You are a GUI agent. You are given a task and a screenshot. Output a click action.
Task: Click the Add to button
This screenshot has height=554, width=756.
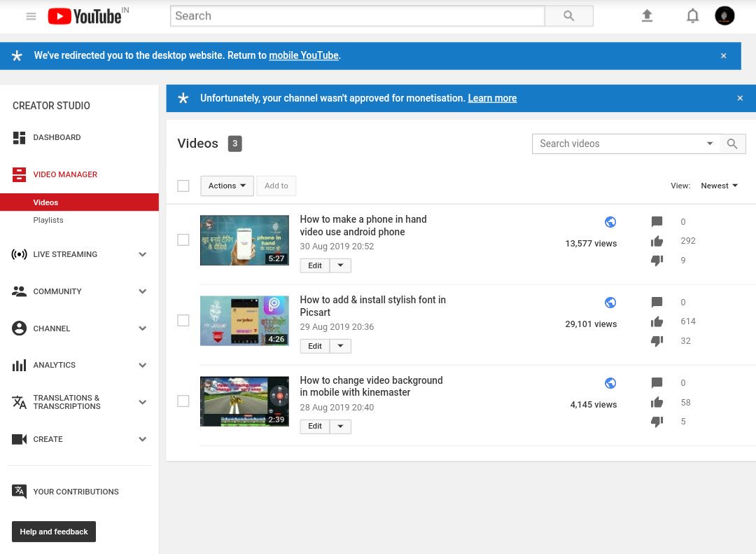[x=276, y=186]
